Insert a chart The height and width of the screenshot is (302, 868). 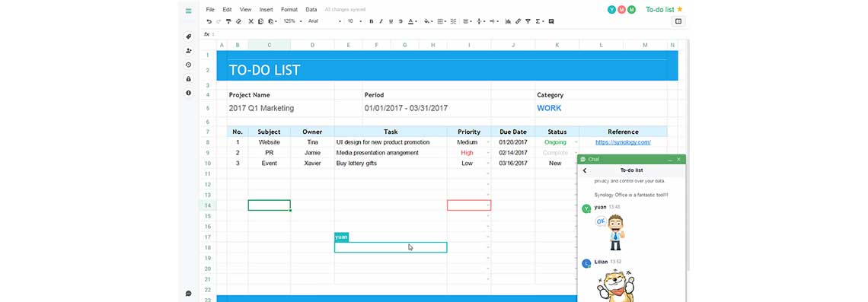508,21
